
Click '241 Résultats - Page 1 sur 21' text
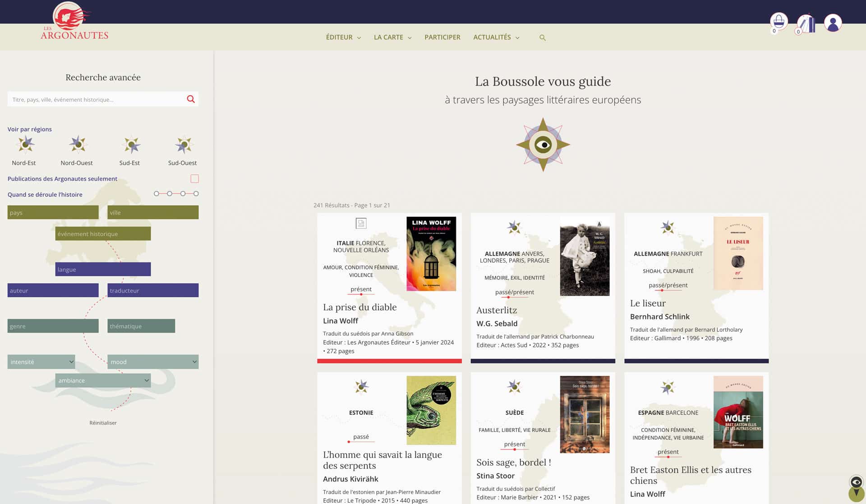[351, 206]
